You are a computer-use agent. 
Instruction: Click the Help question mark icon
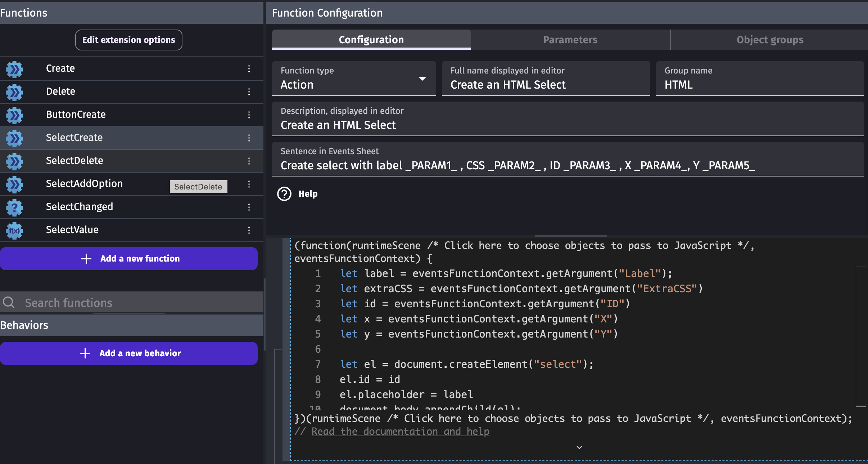(284, 194)
